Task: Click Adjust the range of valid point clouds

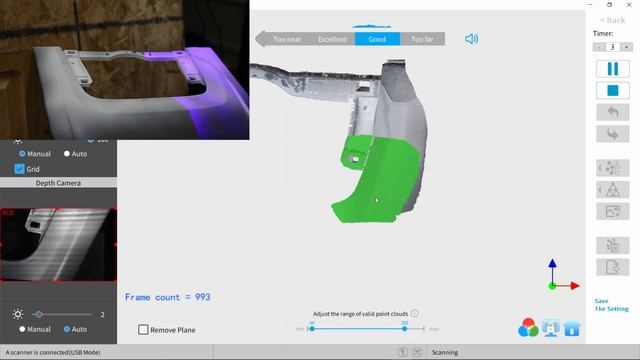Action: 360,314
